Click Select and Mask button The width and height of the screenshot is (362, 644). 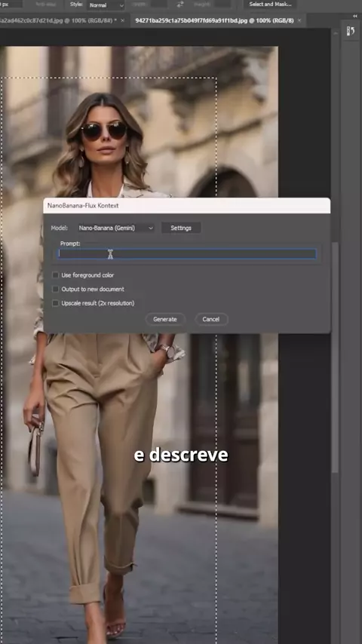pos(271,5)
